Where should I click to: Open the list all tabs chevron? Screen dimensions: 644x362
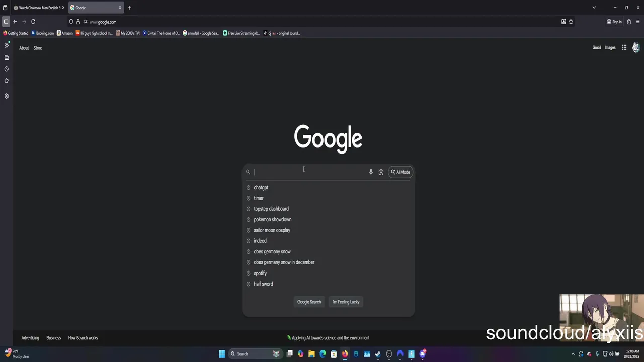(x=594, y=8)
